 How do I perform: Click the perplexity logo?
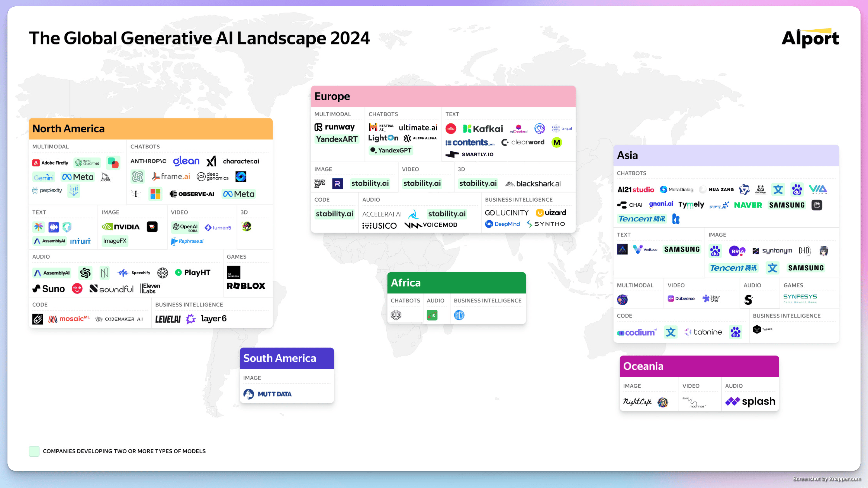pos(47,190)
